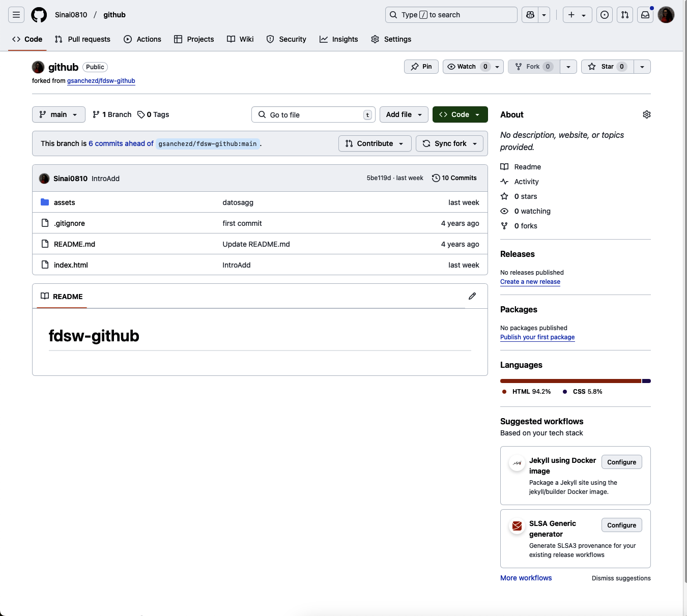
Task: Switch to the Code tab
Action: [x=27, y=39]
